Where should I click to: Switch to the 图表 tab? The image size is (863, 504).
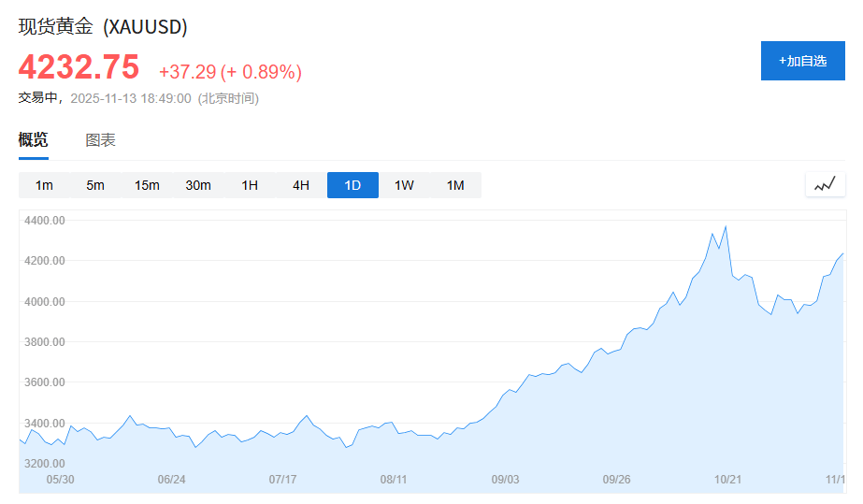100,140
